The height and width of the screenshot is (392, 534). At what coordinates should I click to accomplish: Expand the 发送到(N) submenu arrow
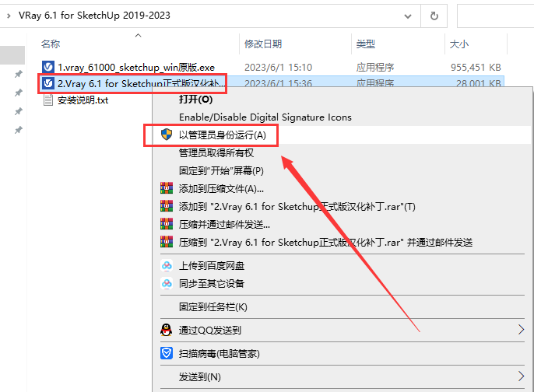pos(521,376)
